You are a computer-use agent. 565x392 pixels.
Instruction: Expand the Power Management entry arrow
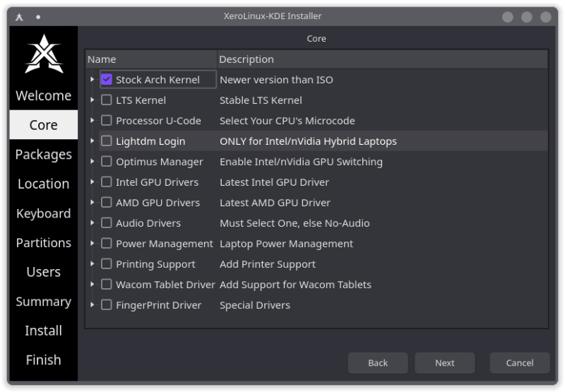(x=93, y=244)
